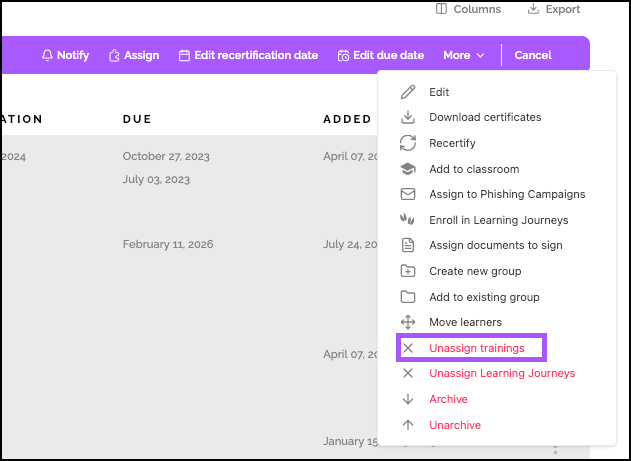
Task: Select Unarchive menu option
Action: click(x=454, y=425)
